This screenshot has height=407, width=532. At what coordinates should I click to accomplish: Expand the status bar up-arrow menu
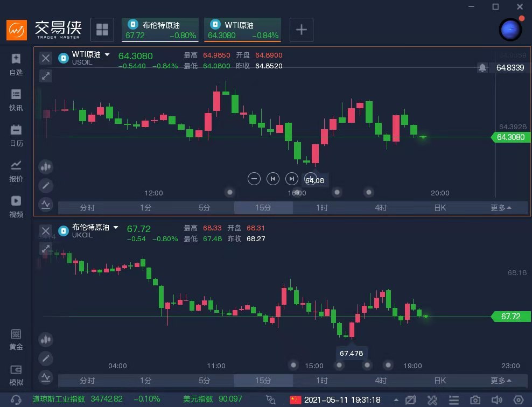point(396,400)
